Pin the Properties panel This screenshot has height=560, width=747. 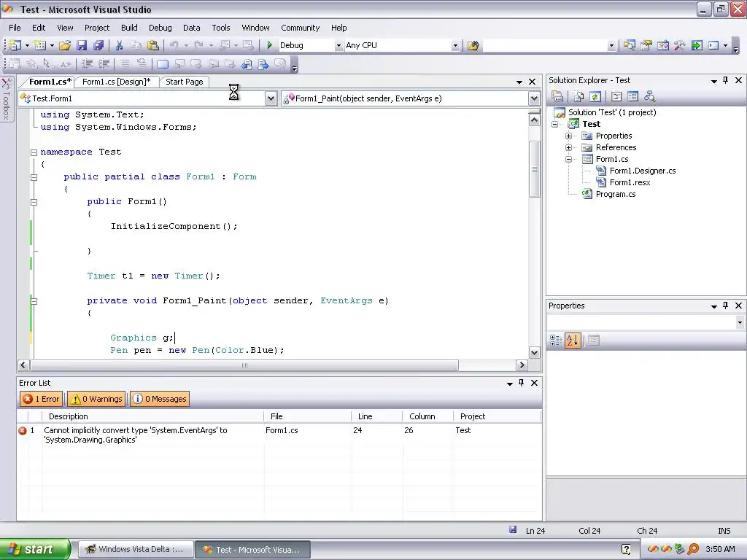point(726,306)
